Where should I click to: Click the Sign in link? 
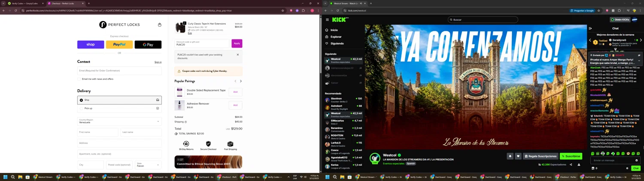click(158, 62)
